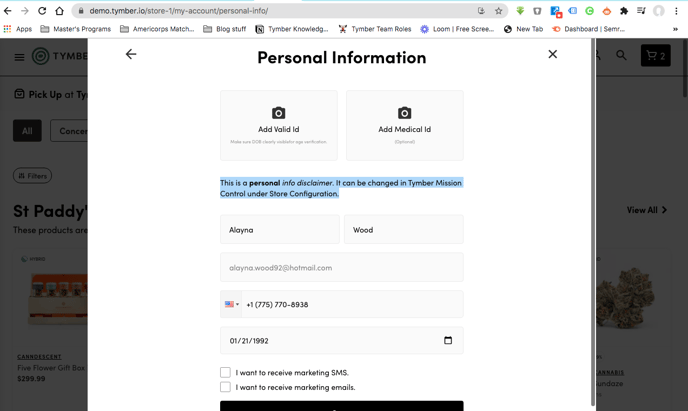The image size is (688, 411).
Task: Expand the bookmarks overflow chevron
Action: (x=675, y=29)
